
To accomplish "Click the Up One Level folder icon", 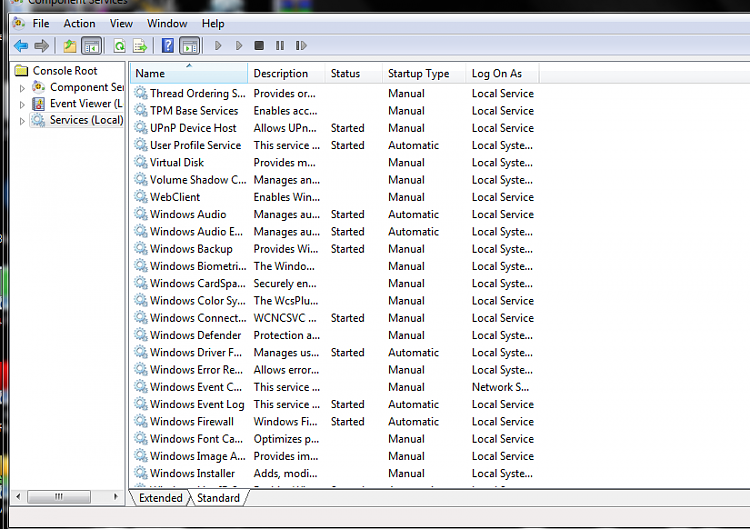I will coord(70,46).
